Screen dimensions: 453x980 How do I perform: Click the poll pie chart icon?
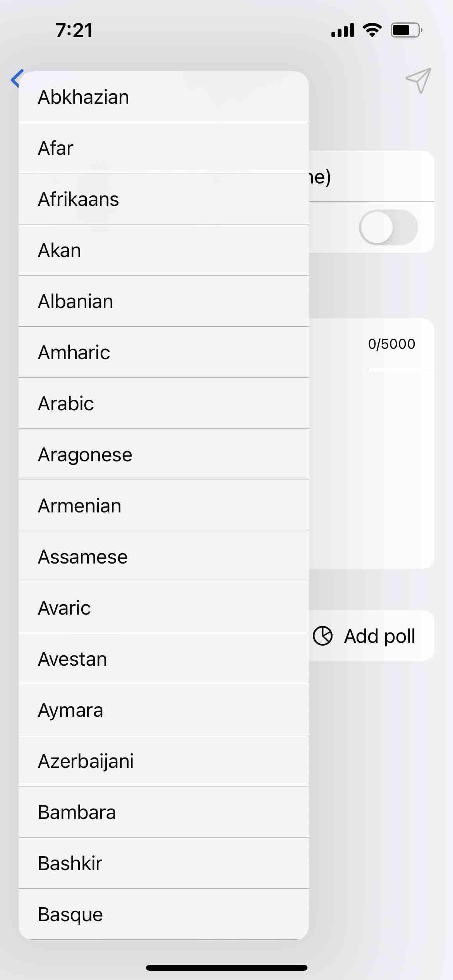(x=323, y=636)
